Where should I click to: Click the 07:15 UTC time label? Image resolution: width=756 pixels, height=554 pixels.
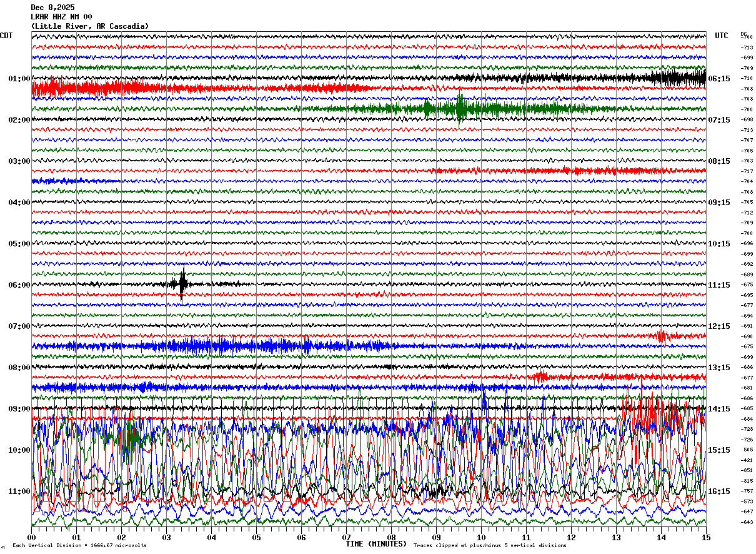coord(719,120)
